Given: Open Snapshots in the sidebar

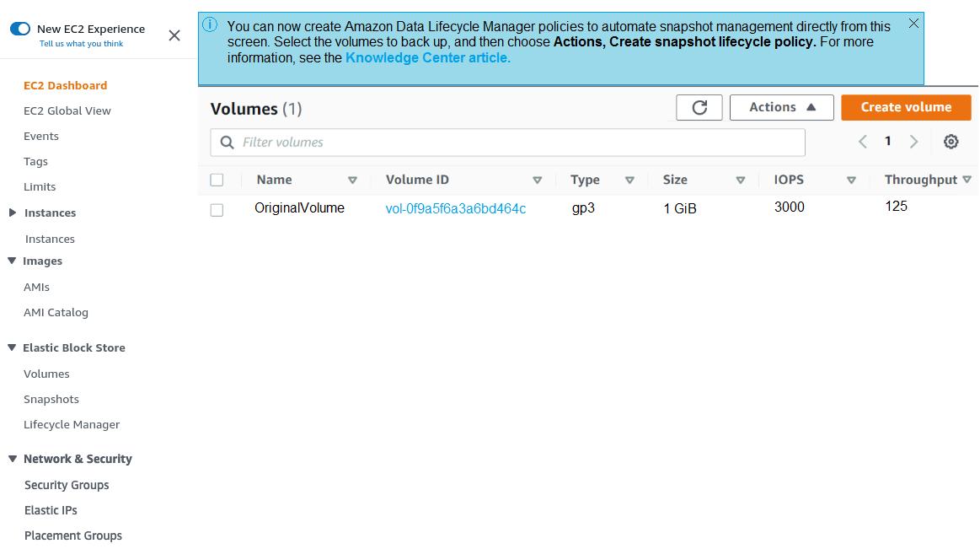Looking at the screenshot, I should click(x=51, y=399).
